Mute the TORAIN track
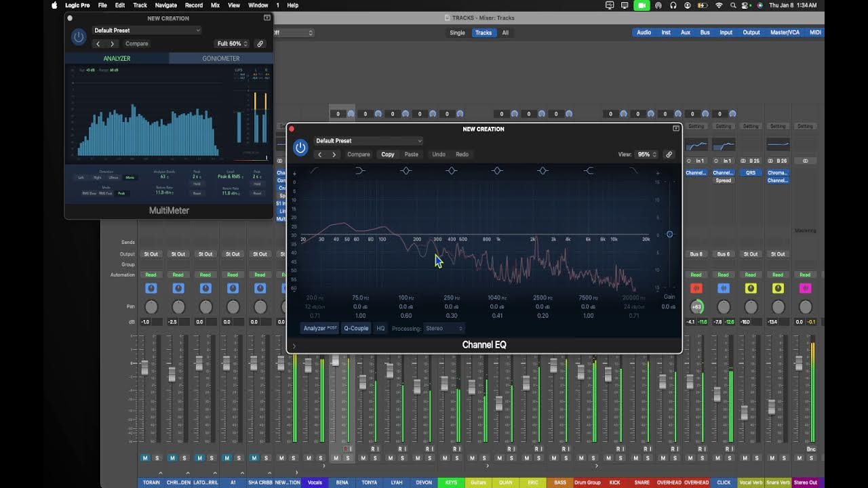The width and height of the screenshot is (868, 488). coord(145,458)
